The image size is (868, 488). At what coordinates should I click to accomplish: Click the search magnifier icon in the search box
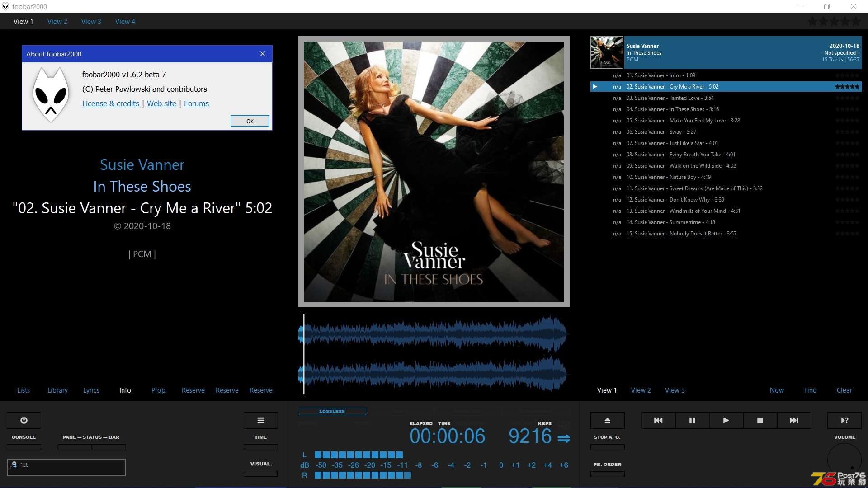click(x=14, y=465)
